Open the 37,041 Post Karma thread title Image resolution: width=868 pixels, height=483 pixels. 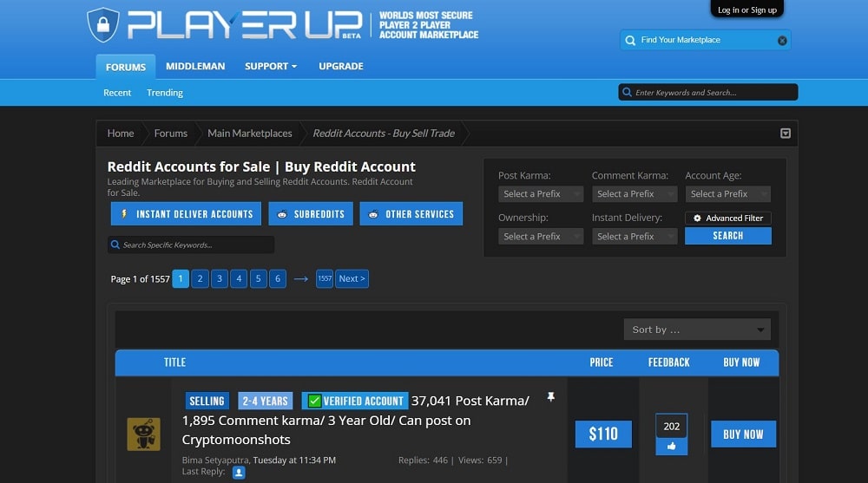pyautogui.click(x=355, y=420)
